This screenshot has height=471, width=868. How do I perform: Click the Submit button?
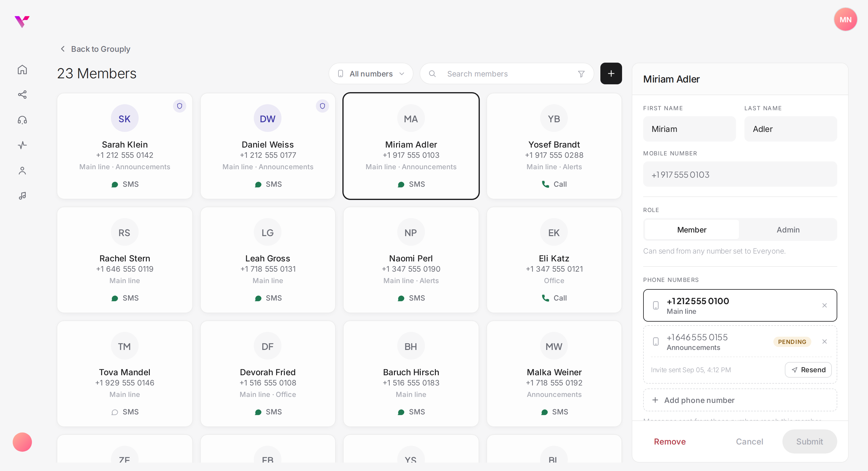click(809, 441)
